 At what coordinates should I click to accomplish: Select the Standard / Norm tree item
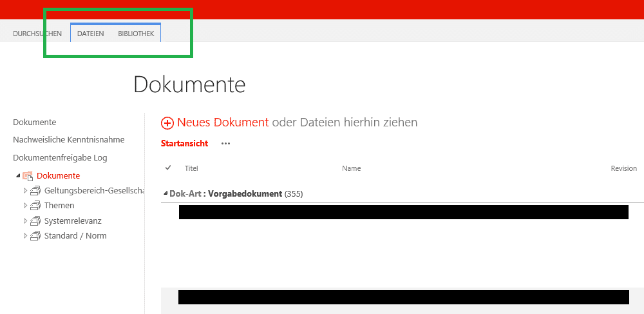(x=75, y=235)
